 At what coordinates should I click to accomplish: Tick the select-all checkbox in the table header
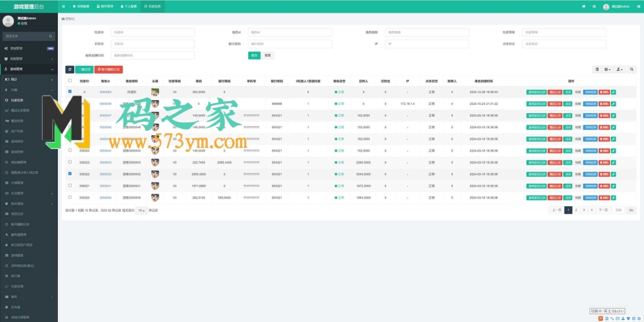point(70,80)
